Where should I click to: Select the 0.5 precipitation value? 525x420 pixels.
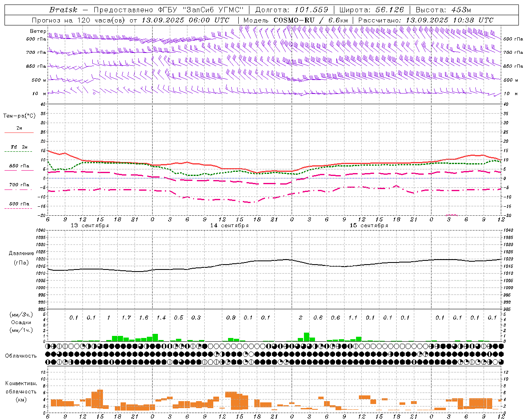point(178,318)
